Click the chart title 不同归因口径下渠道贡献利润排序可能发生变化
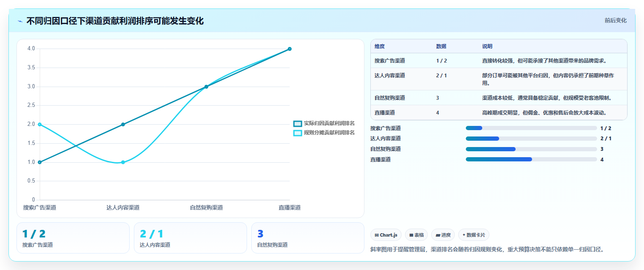Screen dimensions: 644x270 coord(115,21)
